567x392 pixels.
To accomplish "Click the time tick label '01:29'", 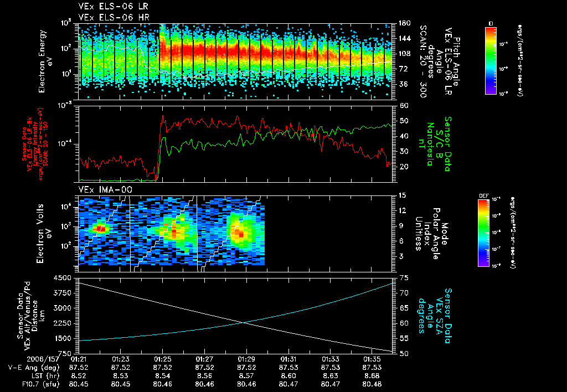I will [x=246, y=359].
